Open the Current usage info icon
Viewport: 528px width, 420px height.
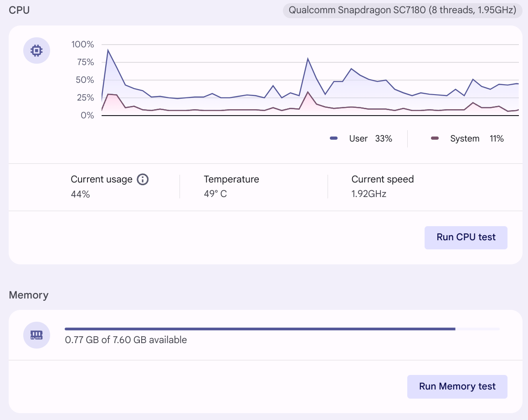(x=143, y=179)
